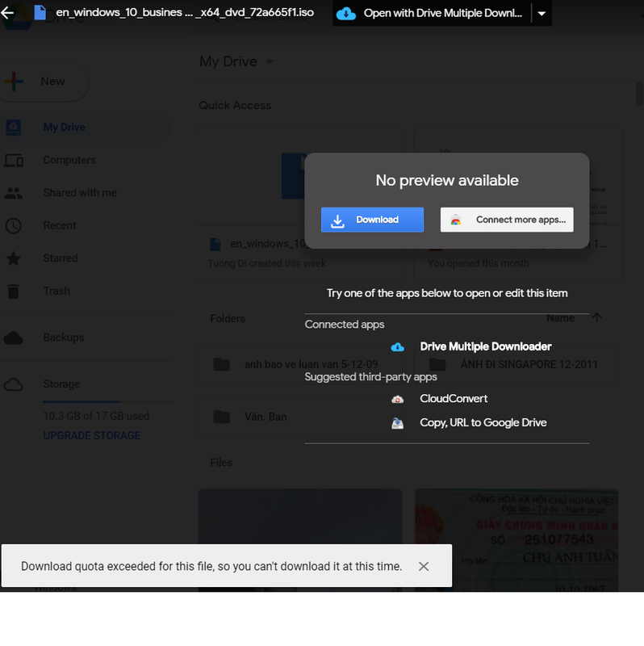Open Computers in the sidebar
Image resolution: width=644 pixels, height=646 pixels.
(69, 160)
